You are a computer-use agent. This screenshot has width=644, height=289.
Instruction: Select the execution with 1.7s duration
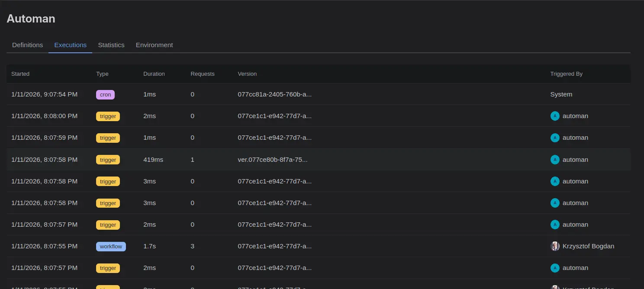[149, 247]
